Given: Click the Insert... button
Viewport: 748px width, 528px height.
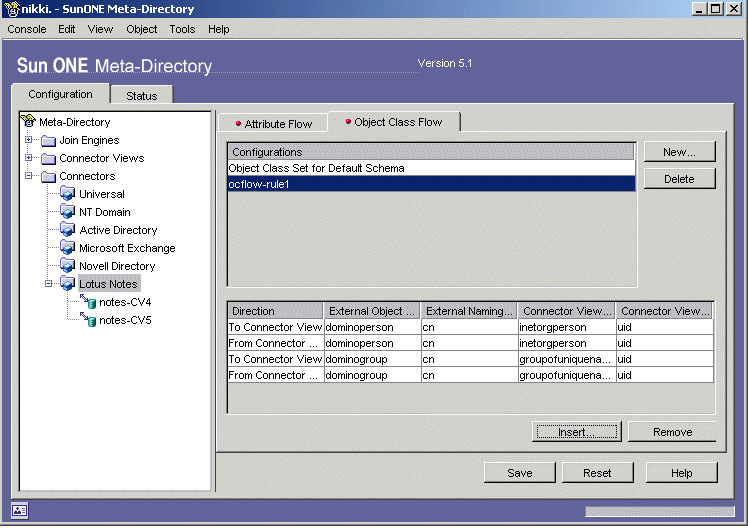Looking at the screenshot, I should [x=576, y=432].
